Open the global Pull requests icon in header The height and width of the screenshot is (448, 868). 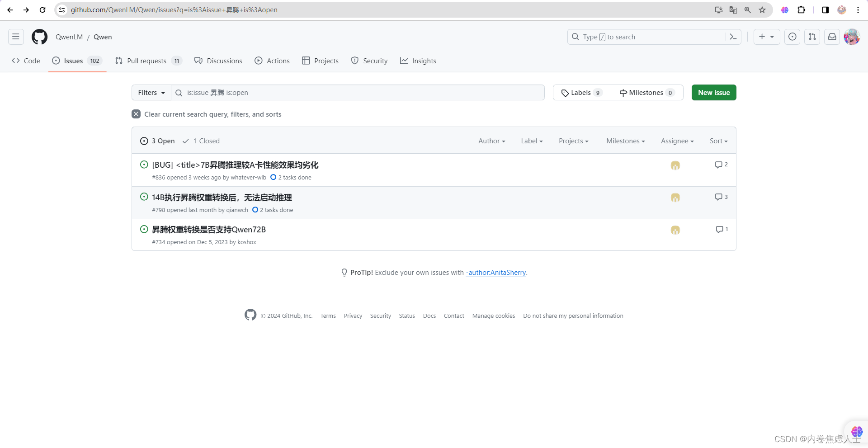(x=812, y=37)
